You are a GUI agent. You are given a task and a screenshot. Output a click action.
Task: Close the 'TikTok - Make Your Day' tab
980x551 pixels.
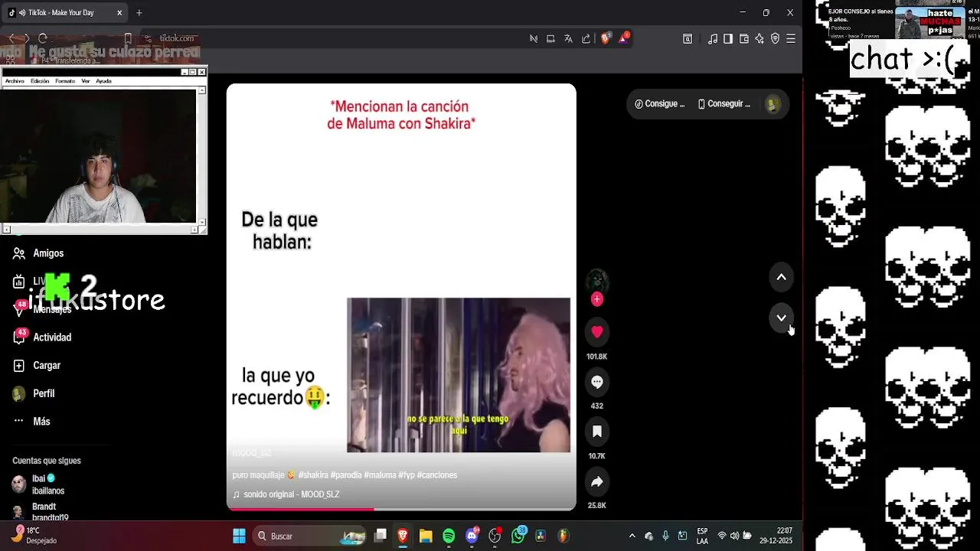click(x=119, y=13)
